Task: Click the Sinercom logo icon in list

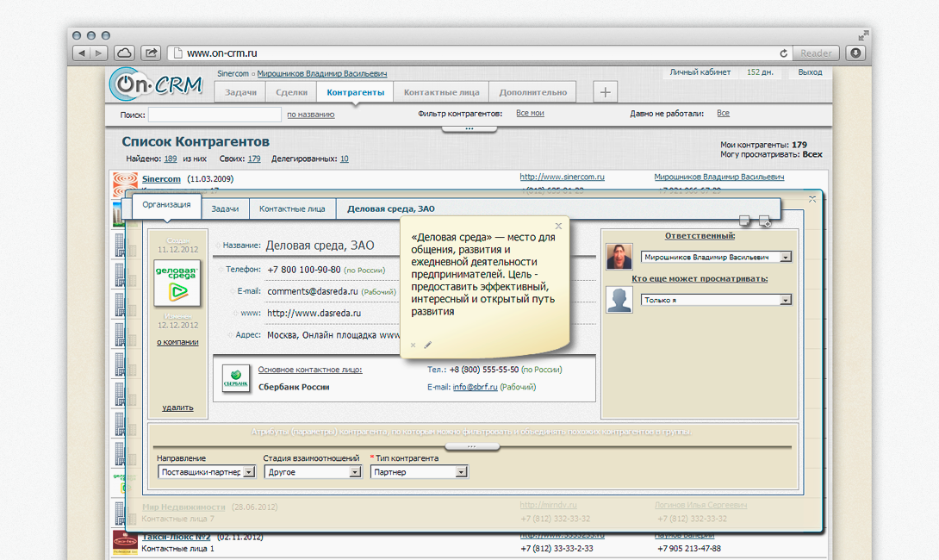Action: click(x=125, y=183)
